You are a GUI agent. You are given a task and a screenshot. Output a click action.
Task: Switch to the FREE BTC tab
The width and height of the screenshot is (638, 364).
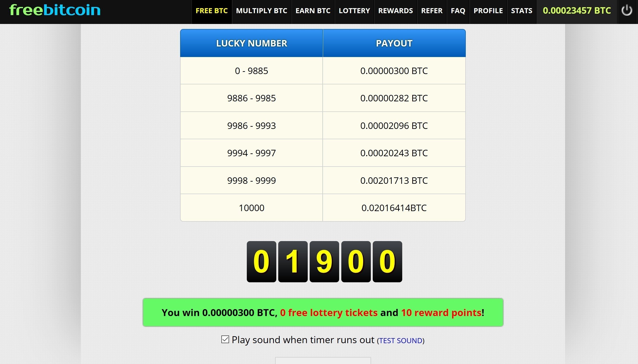point(212,11)
